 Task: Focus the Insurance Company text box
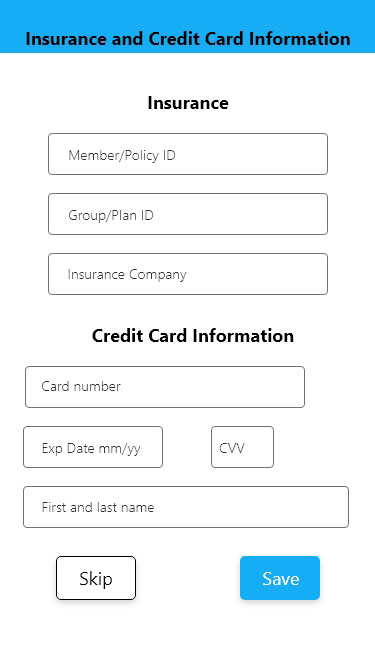click(188, 274)
